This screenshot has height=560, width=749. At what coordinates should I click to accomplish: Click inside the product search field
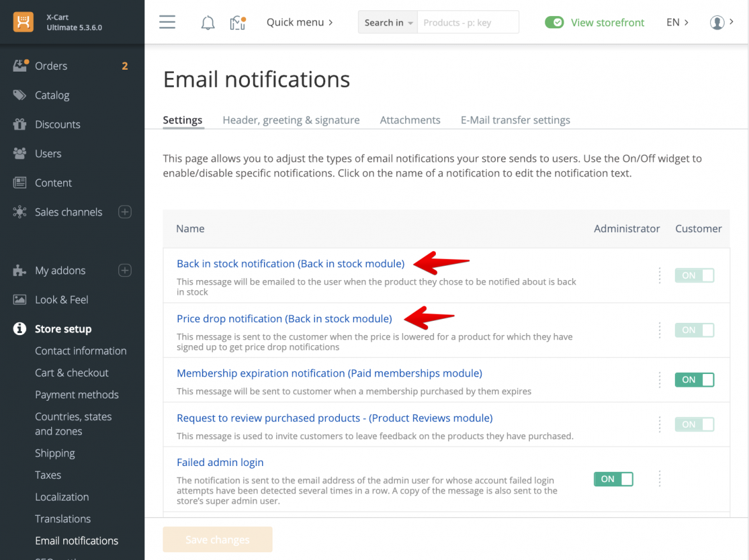click(468, 22)
